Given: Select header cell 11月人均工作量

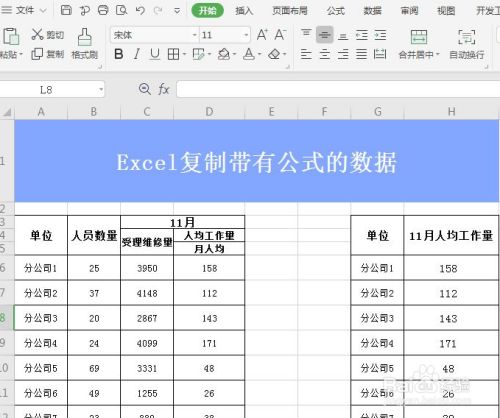Looking at the screenshot, I should click(451, 235).
